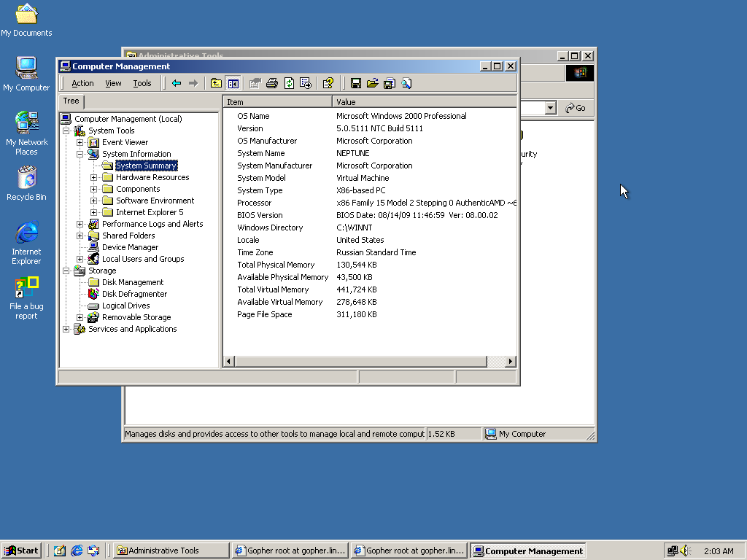Expand the Internet Explorer 5 folder
This screenshot has height=560, width=747.
click(x=94, y=212)
